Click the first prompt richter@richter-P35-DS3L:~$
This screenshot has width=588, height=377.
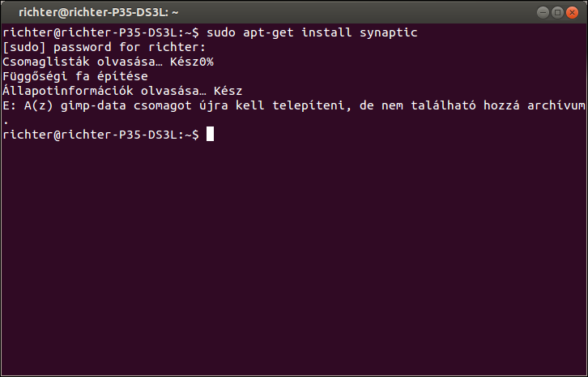(x=100, y=32)
